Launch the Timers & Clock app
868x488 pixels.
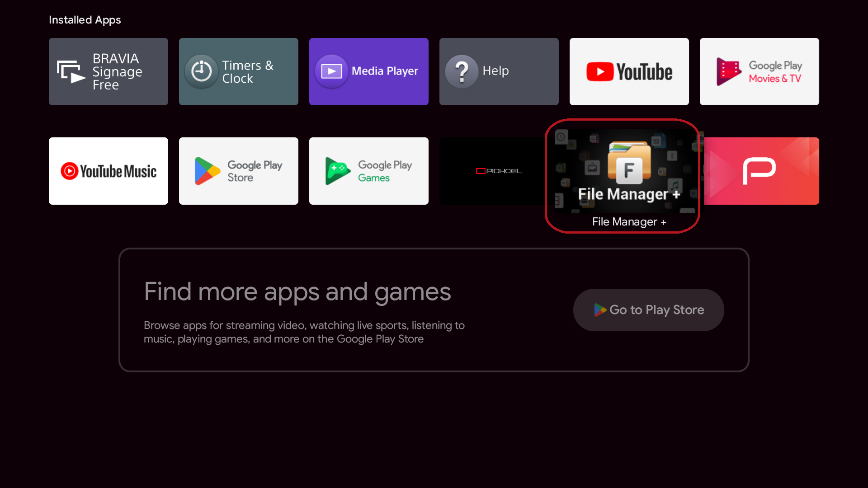click(x=238, y=71)
